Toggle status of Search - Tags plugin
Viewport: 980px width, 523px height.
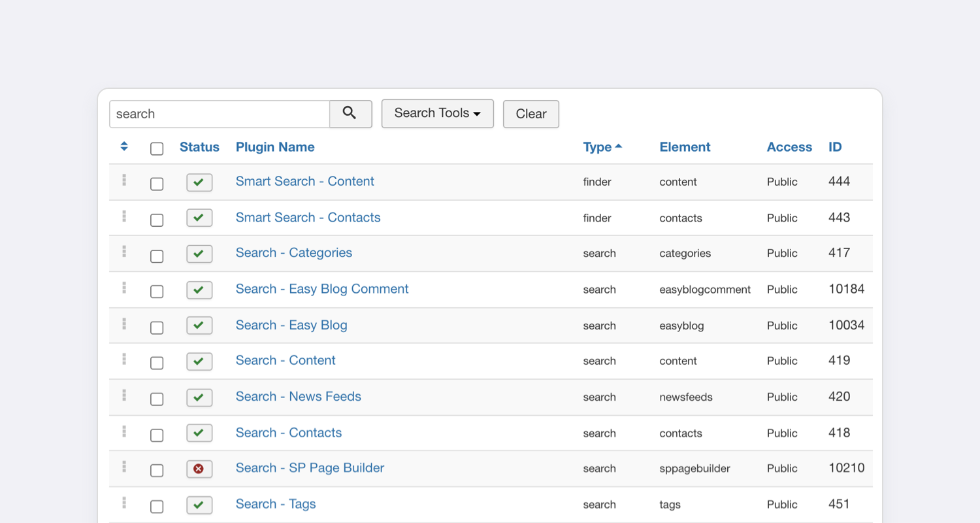click(199, 505)
